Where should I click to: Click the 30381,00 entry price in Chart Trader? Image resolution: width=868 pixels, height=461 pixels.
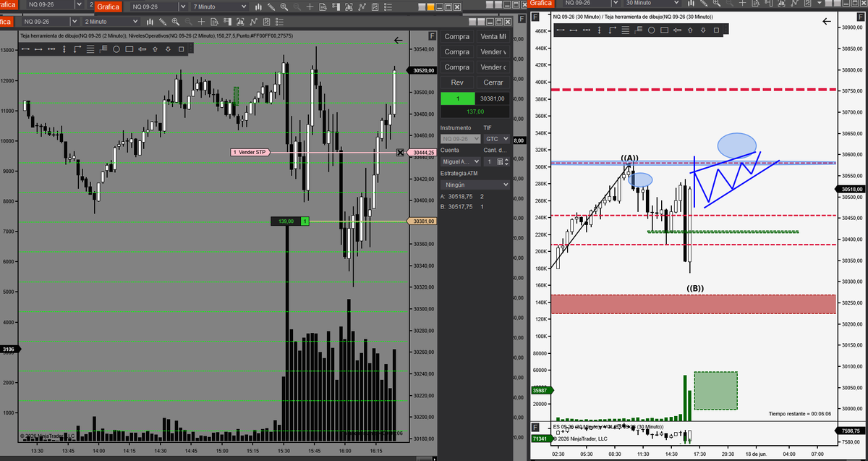coord(493,98)
